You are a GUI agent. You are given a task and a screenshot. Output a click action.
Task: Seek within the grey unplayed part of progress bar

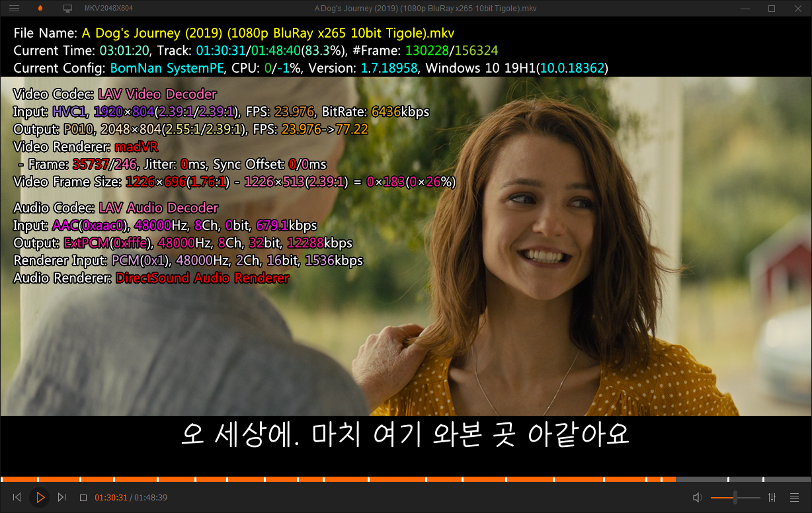(x=743, y=479)
